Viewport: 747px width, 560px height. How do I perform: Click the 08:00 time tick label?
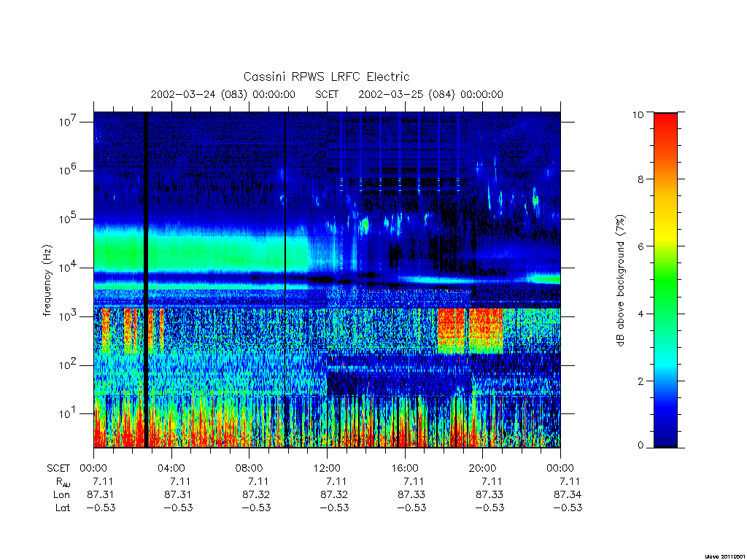(249, 468)
